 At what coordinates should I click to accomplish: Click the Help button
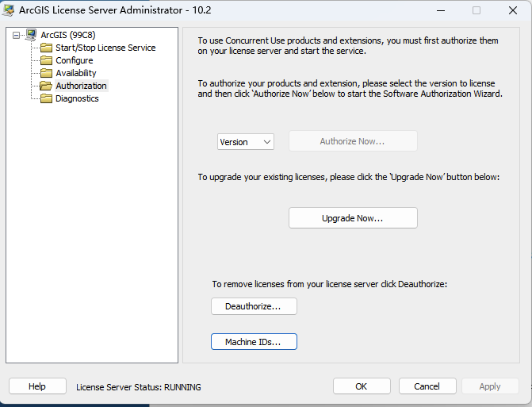[x=37, y=386]
